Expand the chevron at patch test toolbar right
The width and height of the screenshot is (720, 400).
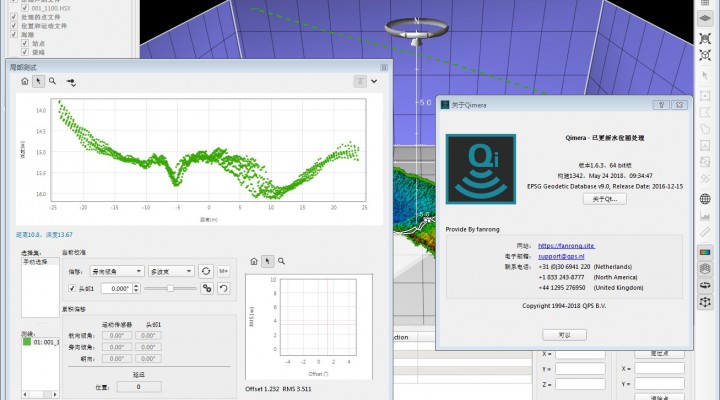tap(374, 81)
